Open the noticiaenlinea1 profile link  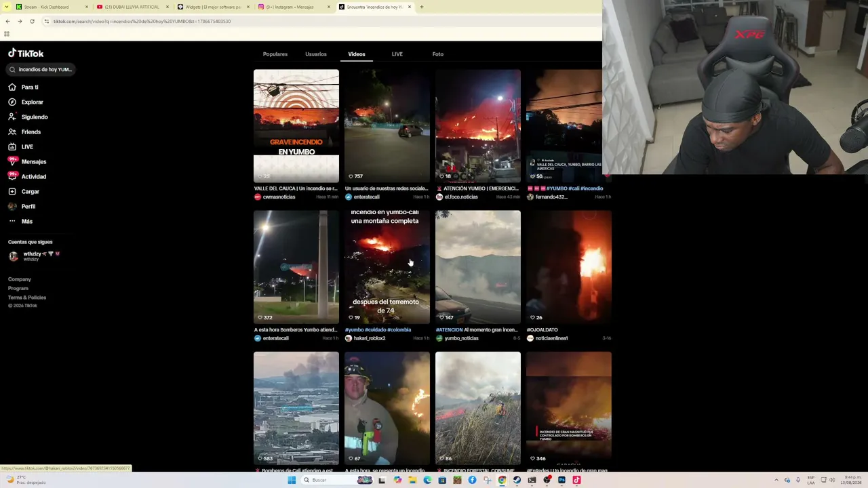551,338
